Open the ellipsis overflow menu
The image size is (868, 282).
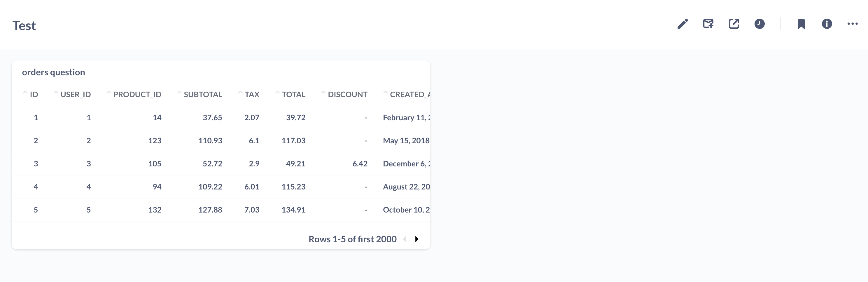point(853,24)
